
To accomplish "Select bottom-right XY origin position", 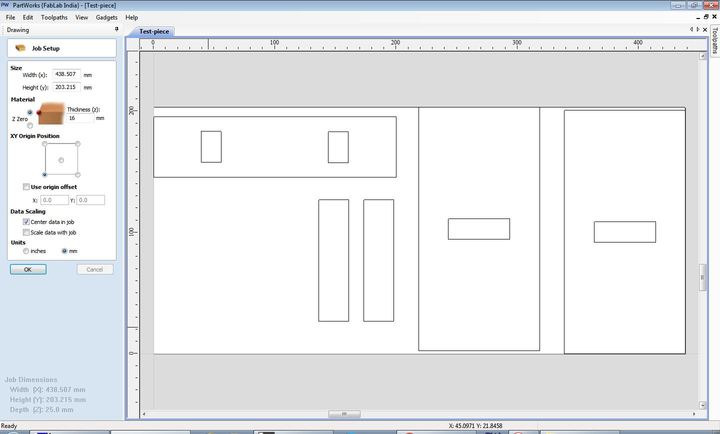I will point(78,175).
